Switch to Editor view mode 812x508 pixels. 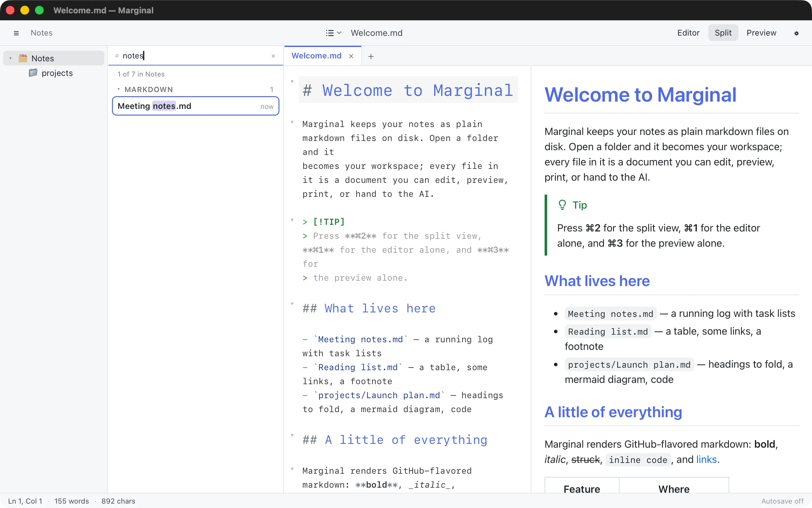click(x=688, y=33)
